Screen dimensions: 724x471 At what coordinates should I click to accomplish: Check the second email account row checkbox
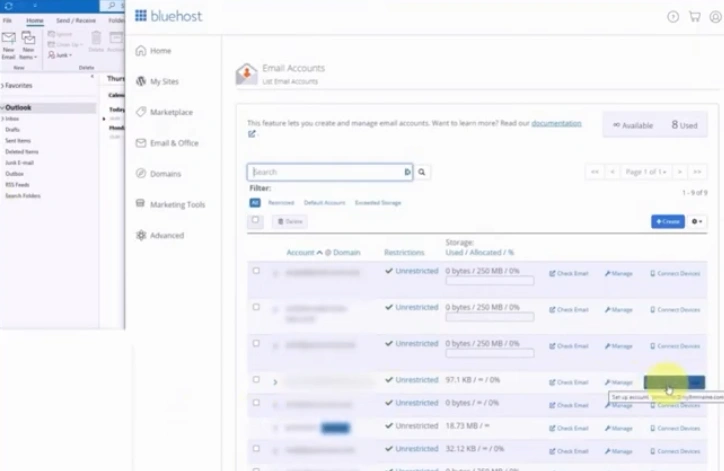(256, 307)
